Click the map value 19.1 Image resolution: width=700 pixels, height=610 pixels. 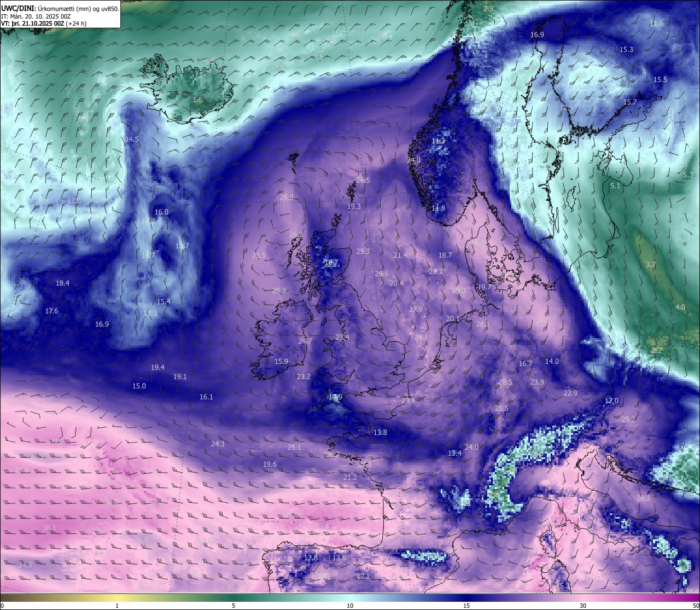click(x=180, y=377)
